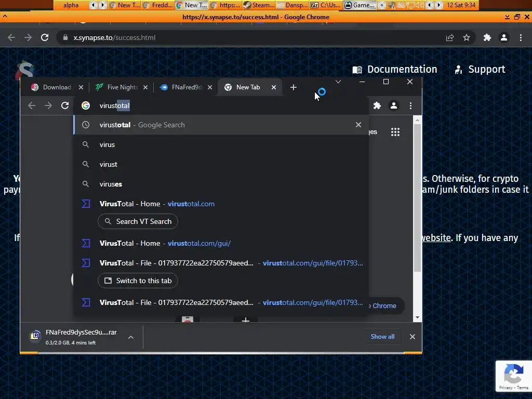The width and height of the screenshot is (532, 399).
Task: Open extensions in background synapse window
Action: (487, 37)
